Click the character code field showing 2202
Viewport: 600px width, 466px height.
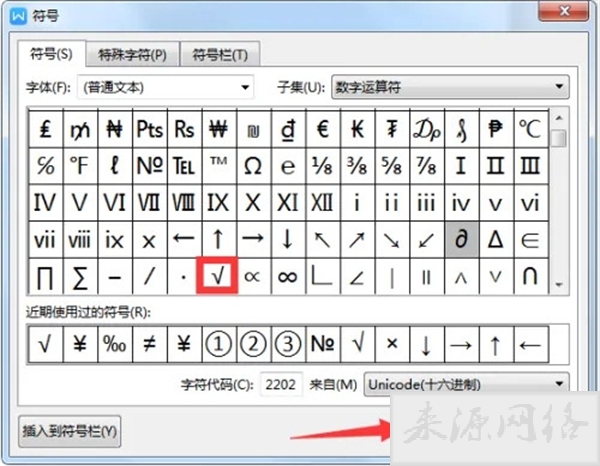[281, 384]
